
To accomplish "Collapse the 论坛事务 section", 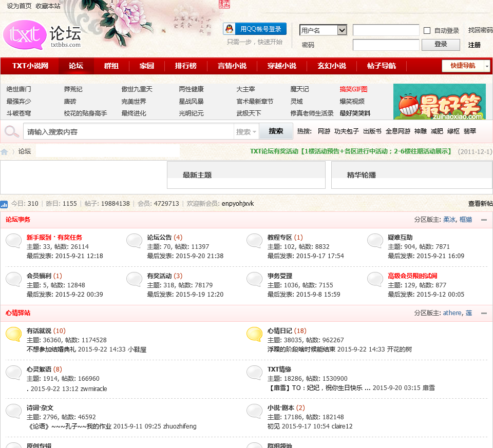I will click(x=484, y=220).
